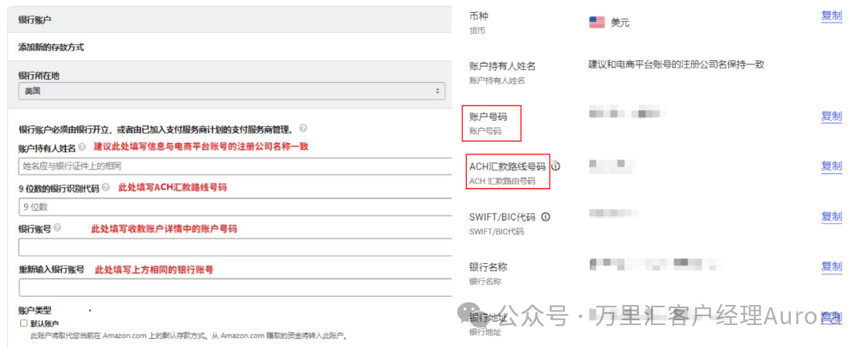Click the US flag currency icon

click(596, 23)
